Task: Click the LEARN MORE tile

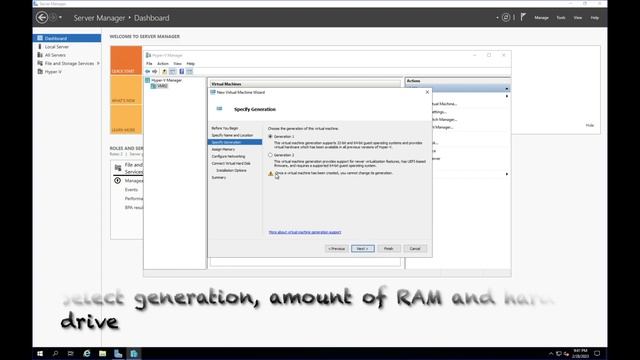Action: (x=126, y=120)
